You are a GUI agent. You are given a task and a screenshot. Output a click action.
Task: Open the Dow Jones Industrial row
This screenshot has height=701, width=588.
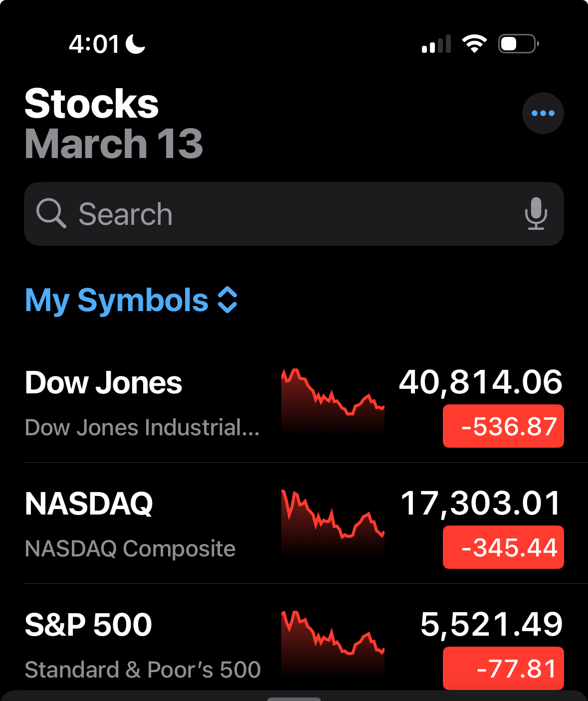pyautogui.click(x=142, y=404)
